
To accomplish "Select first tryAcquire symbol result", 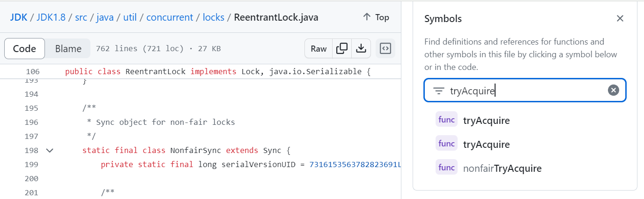I will click(x=486, y=121).
